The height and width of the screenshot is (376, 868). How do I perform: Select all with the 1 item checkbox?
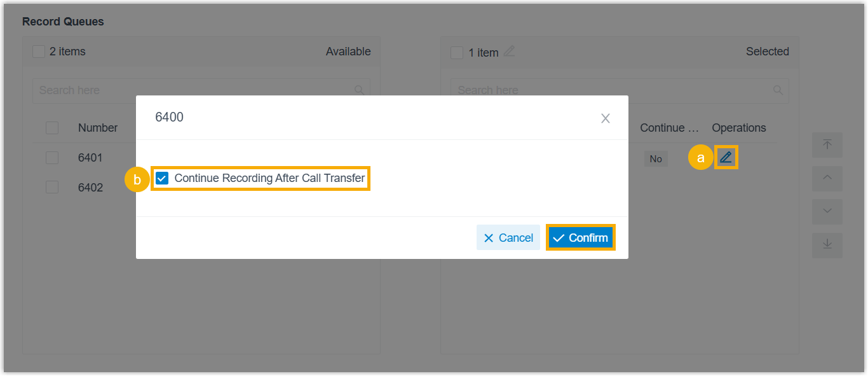(x=457, y=53)
